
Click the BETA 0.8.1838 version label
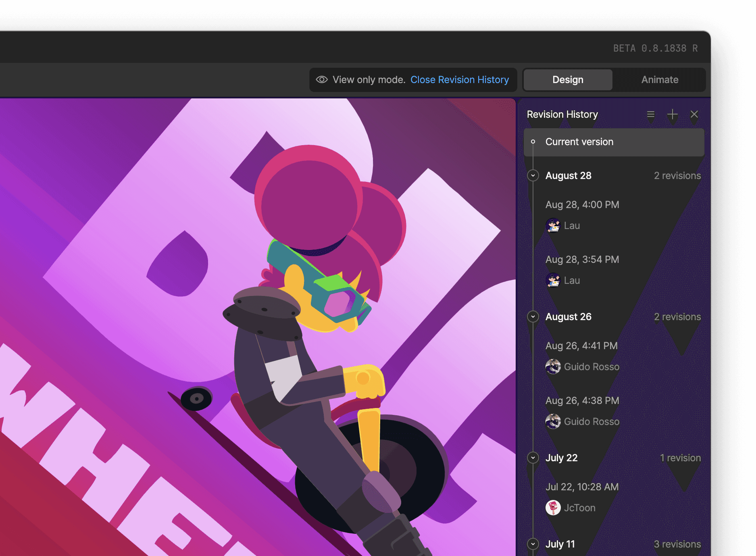pos(655,48)
